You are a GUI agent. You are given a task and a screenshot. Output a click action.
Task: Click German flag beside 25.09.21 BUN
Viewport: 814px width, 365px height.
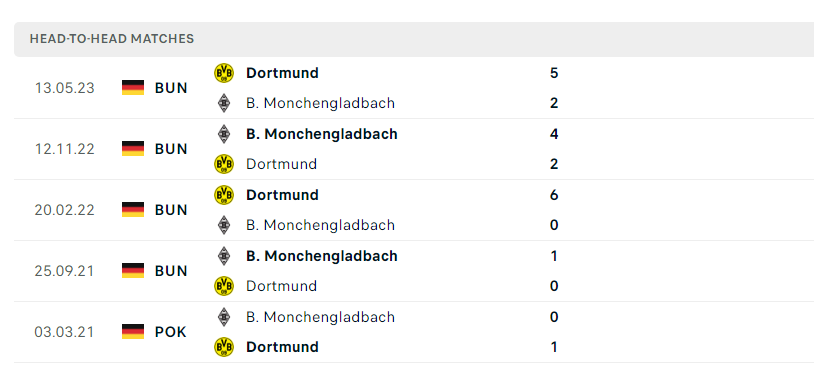point(133,271)
